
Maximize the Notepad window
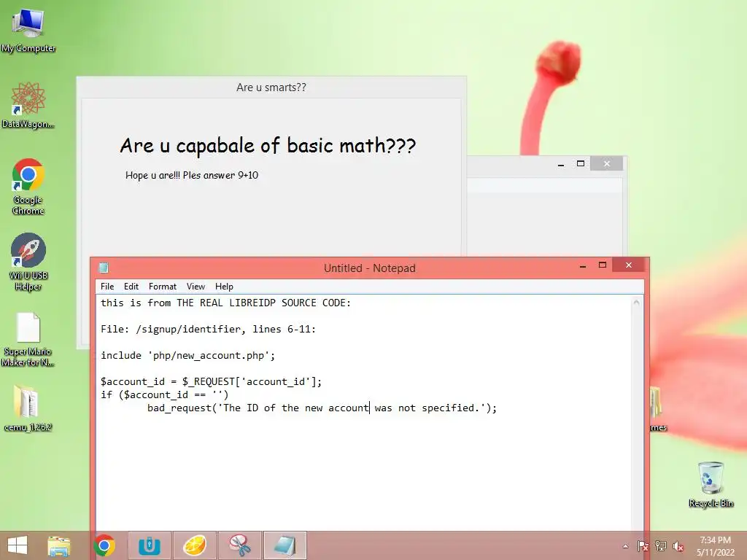pyautogui.click(x=602, y=265)
